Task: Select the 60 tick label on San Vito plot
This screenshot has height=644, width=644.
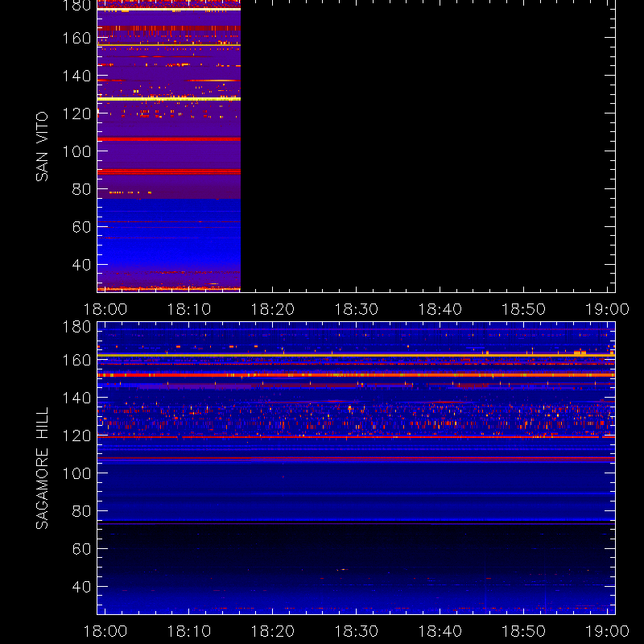Action: tap(81, 227)
